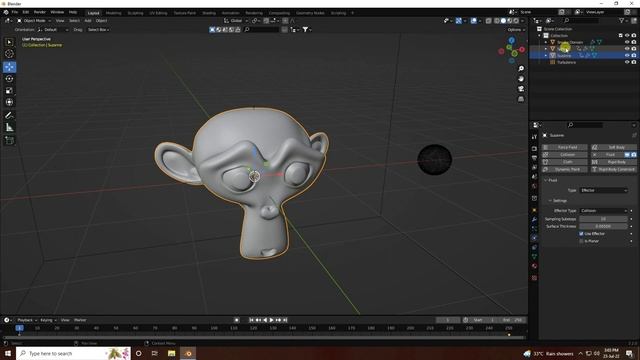Open Output properties tab icon
The height and width of the screenshot is (360, 640).
coord(534,158)
